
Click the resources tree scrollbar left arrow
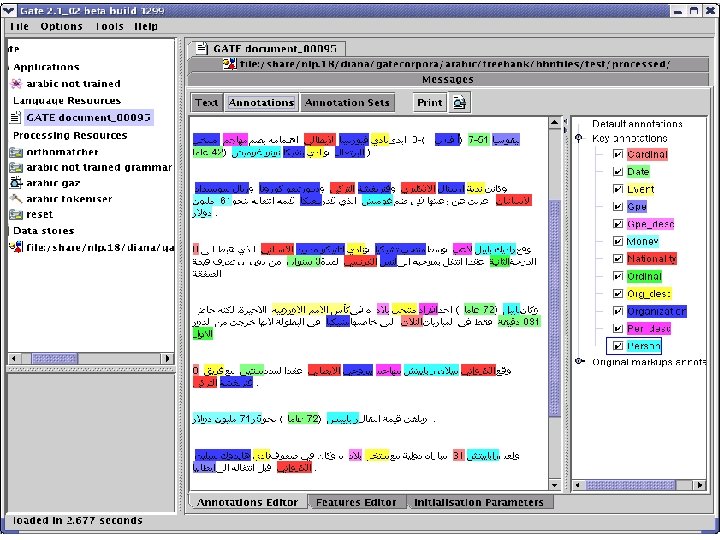tap(14, 358)
